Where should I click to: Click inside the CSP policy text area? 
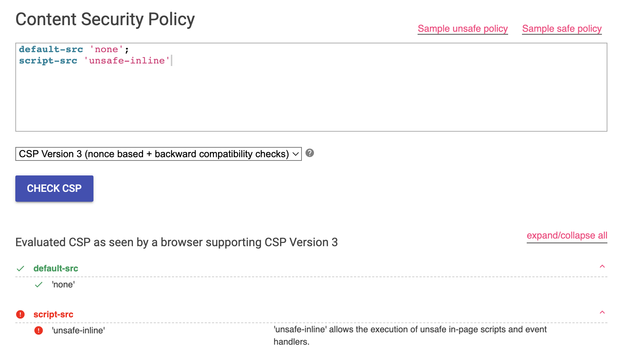coord(311,95)
